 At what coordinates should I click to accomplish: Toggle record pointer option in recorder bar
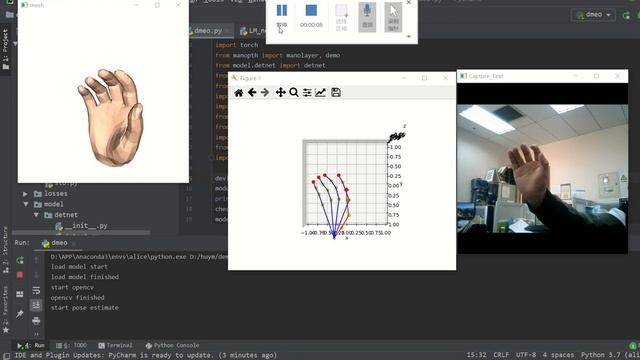[x=393, y=17]
